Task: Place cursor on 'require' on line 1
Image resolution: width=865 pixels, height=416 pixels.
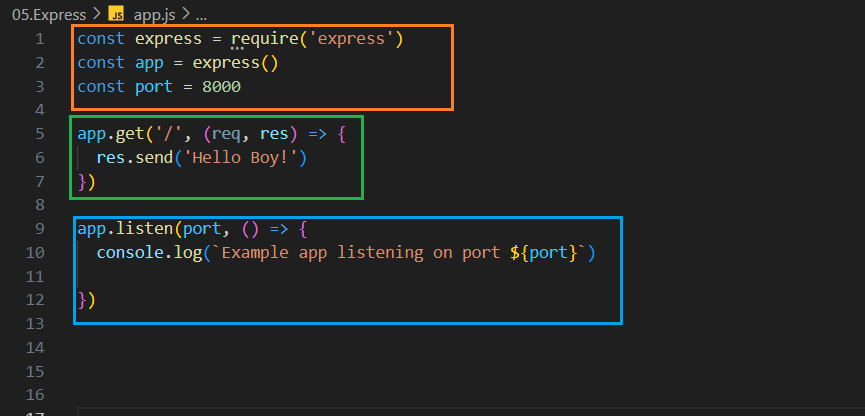Action: pos(265,39)
